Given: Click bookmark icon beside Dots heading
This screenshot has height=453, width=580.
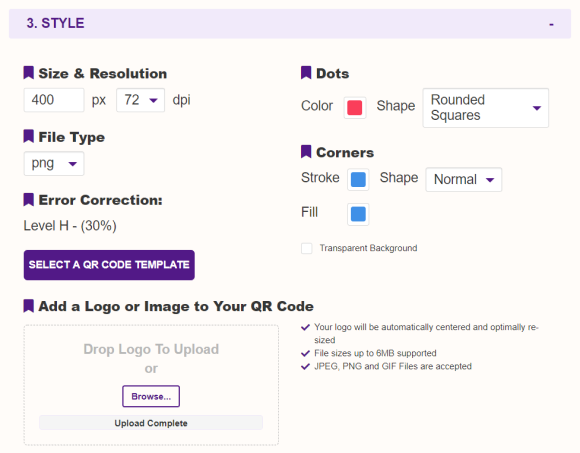Looking at the screenshot, I should pos(306,73).
